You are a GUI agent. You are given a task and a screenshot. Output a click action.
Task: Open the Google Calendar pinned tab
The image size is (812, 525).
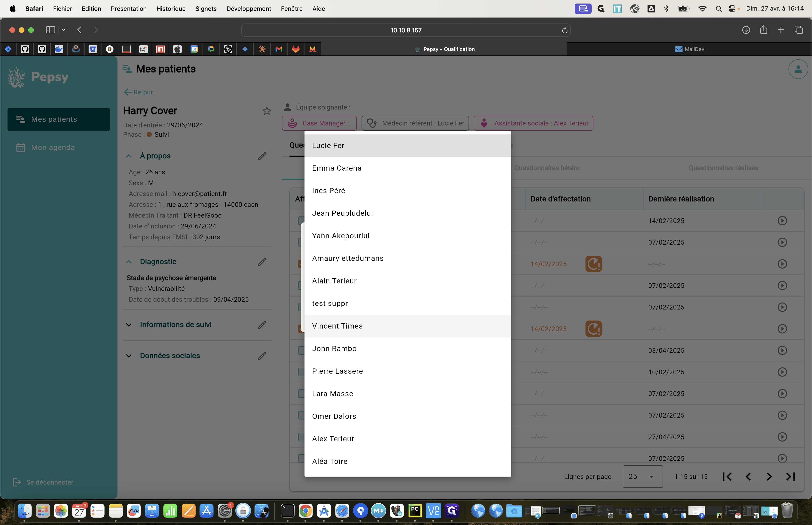(194, 49)
